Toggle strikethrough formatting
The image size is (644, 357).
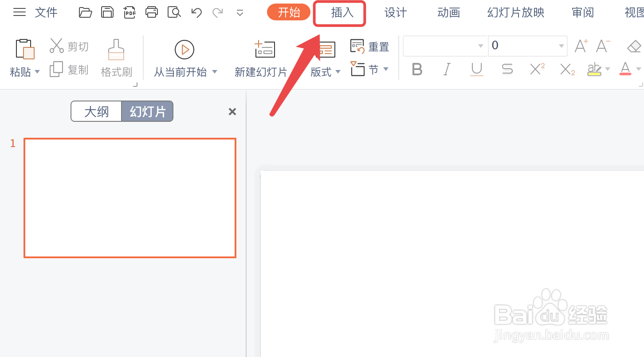coord(507,69)
